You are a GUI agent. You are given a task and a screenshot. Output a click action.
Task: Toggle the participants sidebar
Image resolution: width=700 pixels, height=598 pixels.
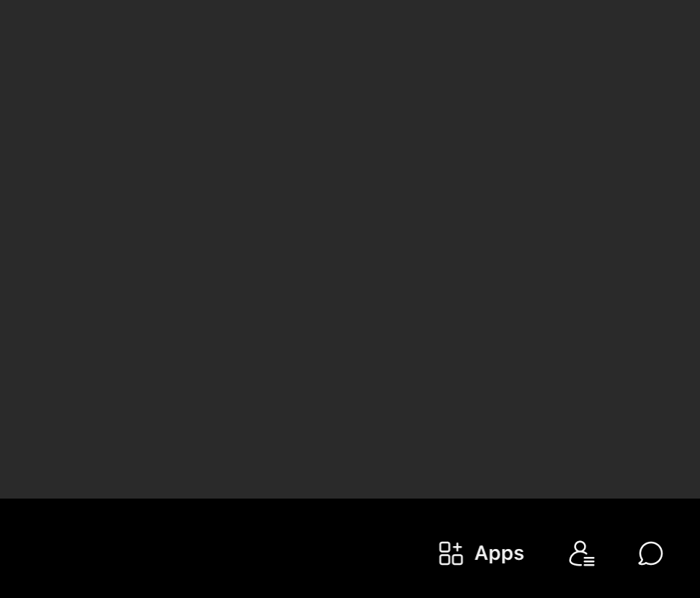click(x=582, y=553)
